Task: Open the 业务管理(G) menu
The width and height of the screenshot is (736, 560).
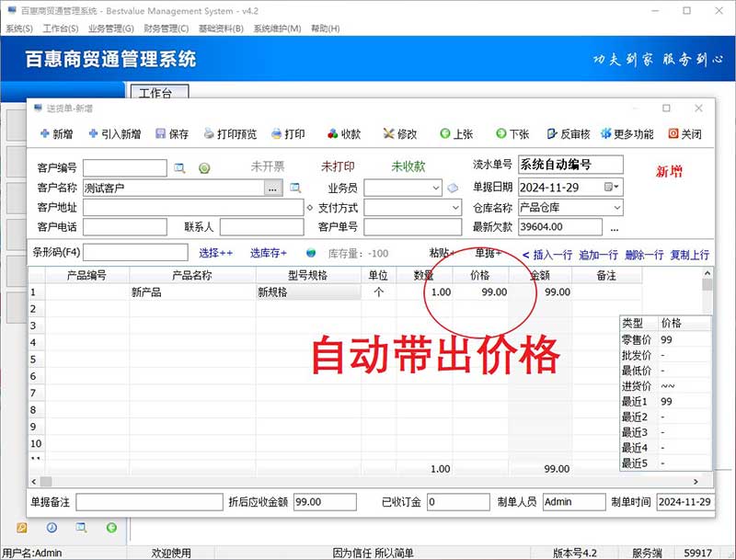Action: (111, 29)
